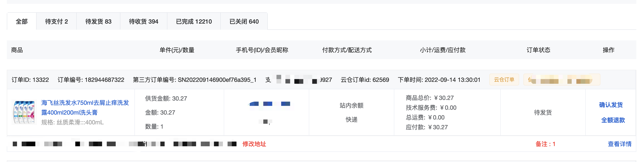
Task: Click the 全额退款 refund link
Action: pos(613,120)
